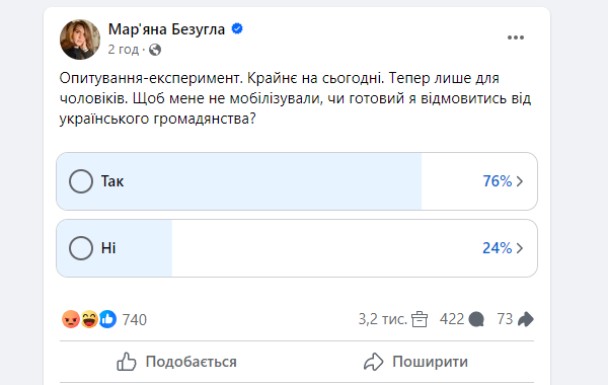608x385 pixels.
Task: Click the laughing reaction emoji
Action: tap(90, 319)
